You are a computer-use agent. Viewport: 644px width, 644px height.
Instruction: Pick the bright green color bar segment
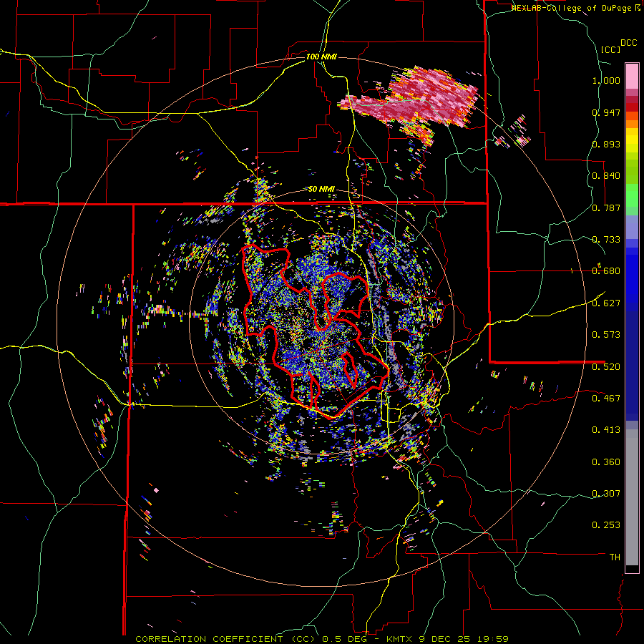632,195
